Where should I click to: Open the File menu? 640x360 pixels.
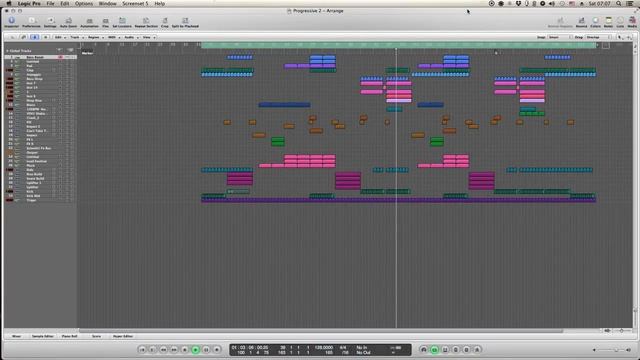point(50,4)
